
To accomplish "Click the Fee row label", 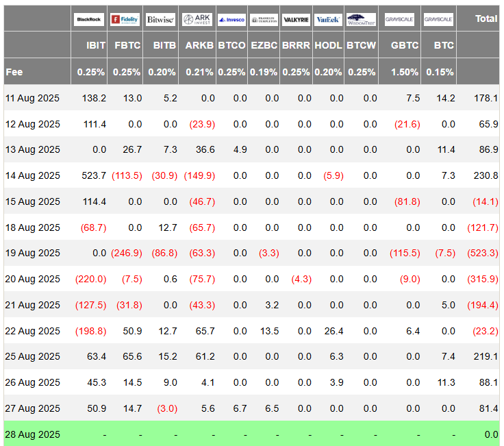I will point(14,72).
